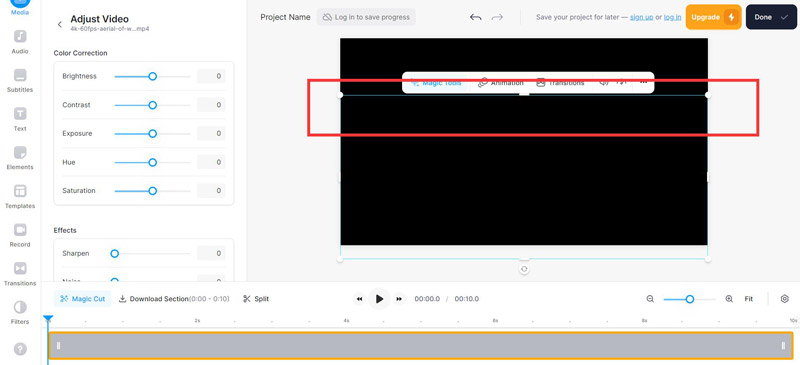Select the video clip on the timeline

click(x=421, y=346)
